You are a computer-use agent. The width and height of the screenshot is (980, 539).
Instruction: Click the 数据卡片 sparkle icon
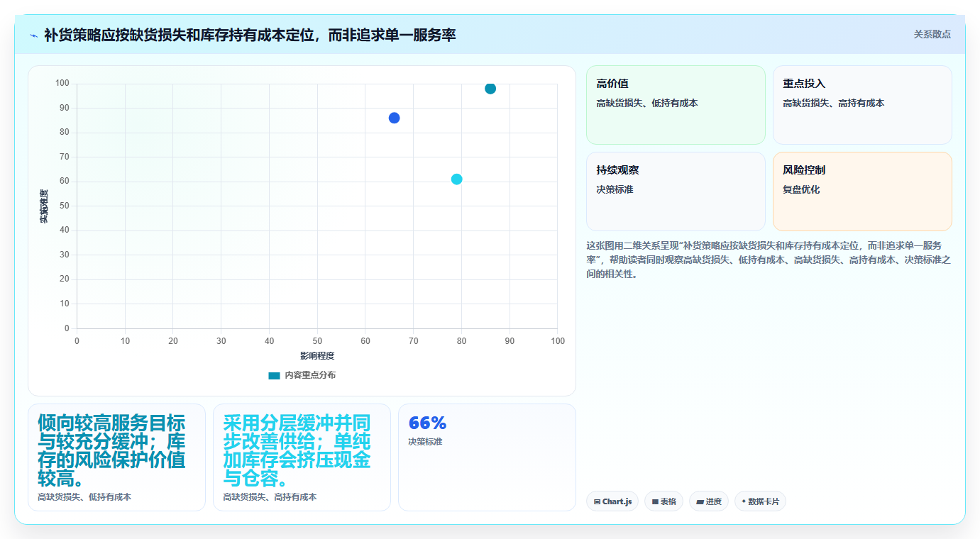tap(744, 501)
